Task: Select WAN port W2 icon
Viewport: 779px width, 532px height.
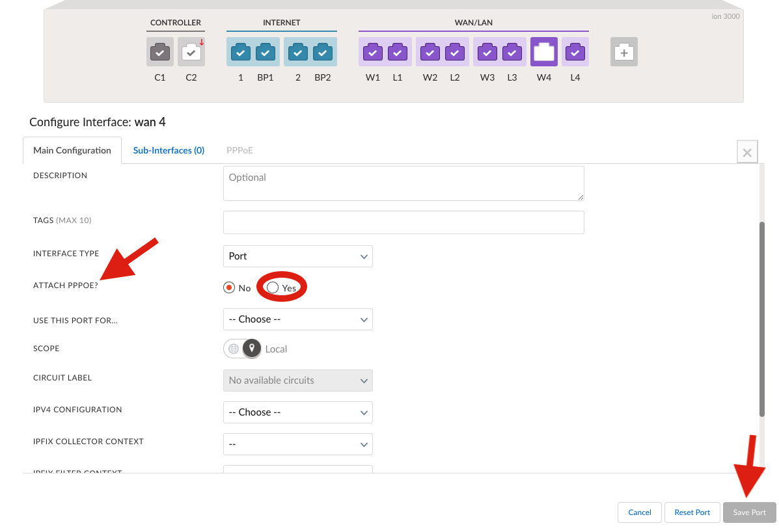Action: click(x=430, y=52)
